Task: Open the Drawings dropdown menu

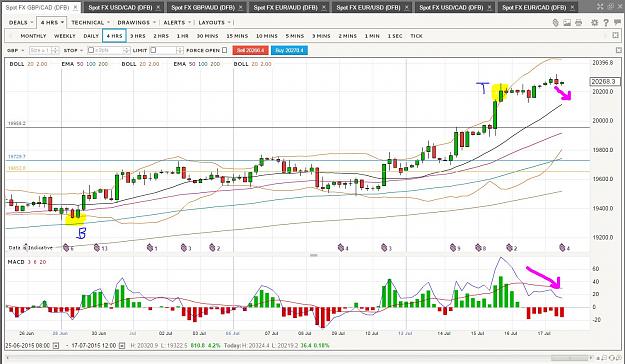Action: coord(136,23)
